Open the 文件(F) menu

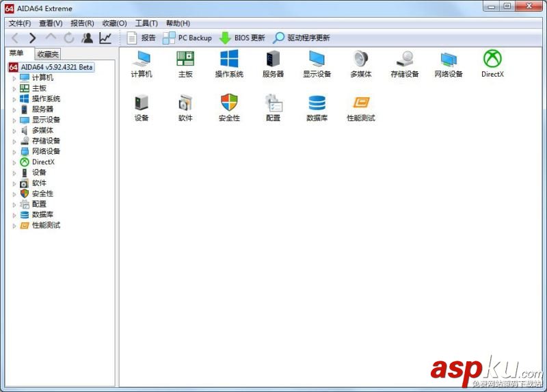coord(20,23)
